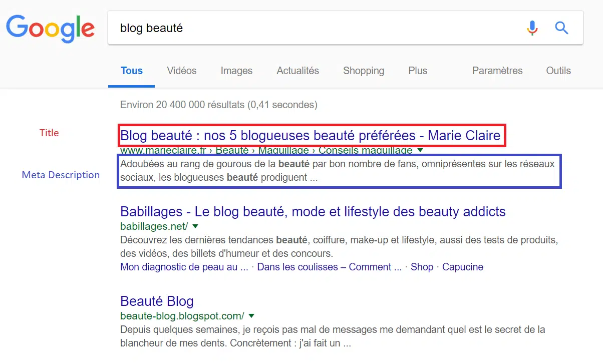Open the "Mon diagnostic de peau au ..." sitelink
Image resolution: width=603 pixels, height=364 pixels.
point(184,267)
